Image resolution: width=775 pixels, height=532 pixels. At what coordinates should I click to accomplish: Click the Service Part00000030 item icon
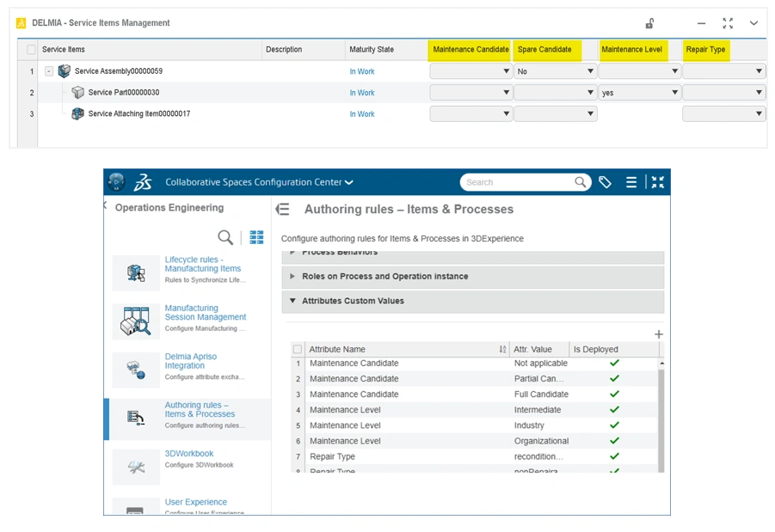[x=77, y=92]
